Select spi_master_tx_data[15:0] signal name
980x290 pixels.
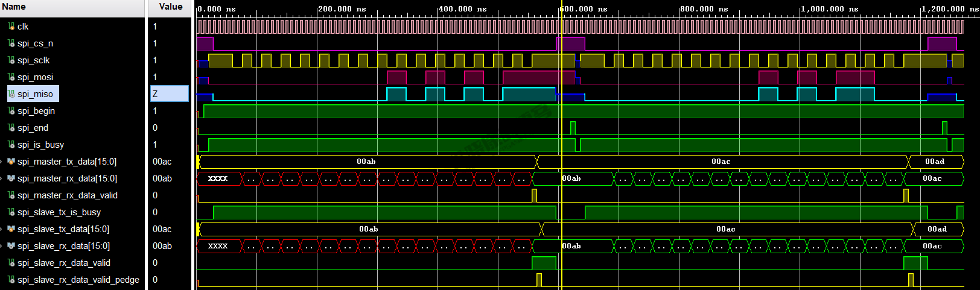[67, 162]
